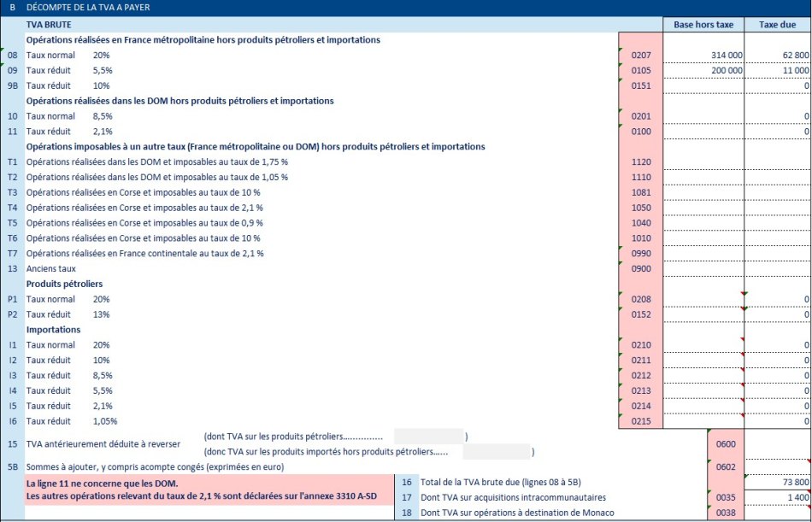The width and height of the screenshot is (812, 522).
Task: Select the Taxe due cell showing 62 800
Action: [x=778, y=56]
